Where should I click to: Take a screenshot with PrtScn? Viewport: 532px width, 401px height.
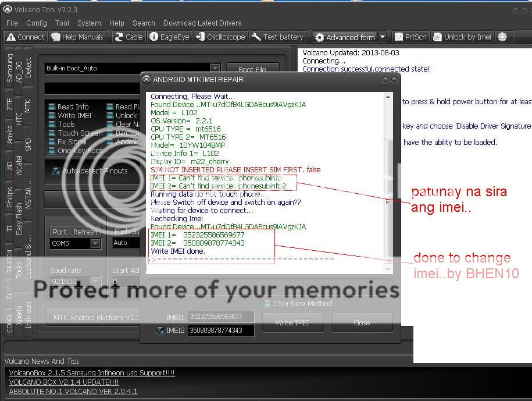pos(410,37)
